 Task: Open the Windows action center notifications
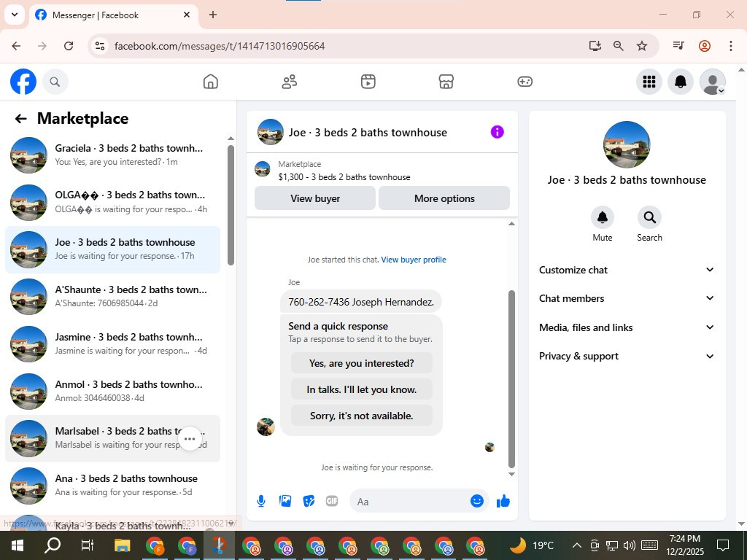click(x=723, y=545)
